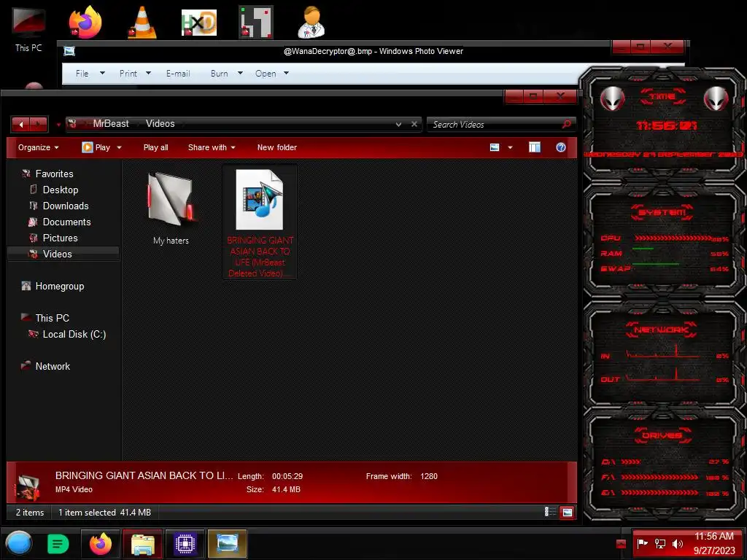
Task: Click in Search Videos field
Action: [495, 124]
